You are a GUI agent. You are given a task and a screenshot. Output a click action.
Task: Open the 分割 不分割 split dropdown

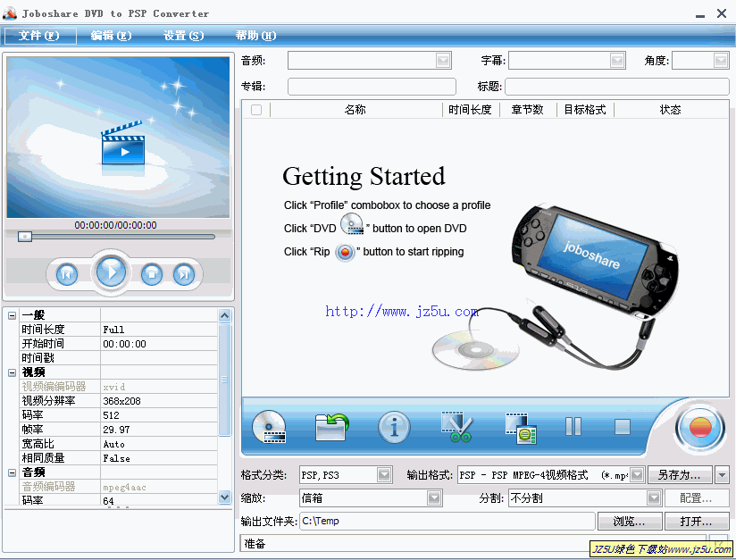click(x=654, y=498)
